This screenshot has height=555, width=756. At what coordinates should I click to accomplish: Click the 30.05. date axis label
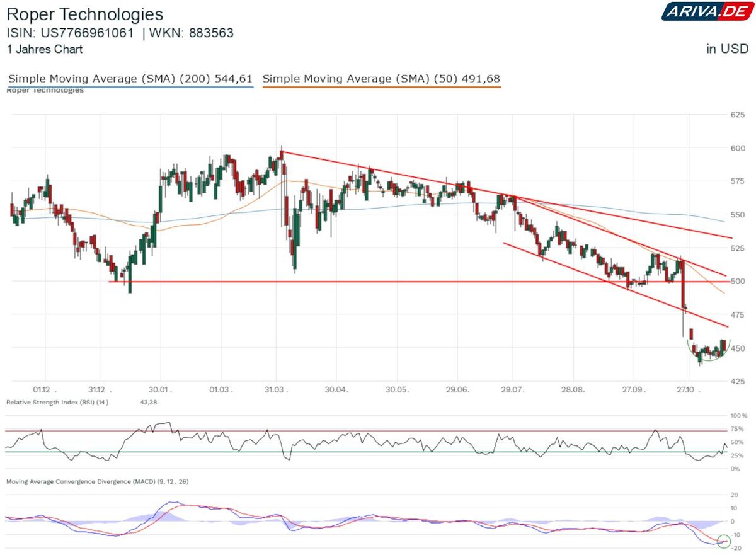pos(398,390)
